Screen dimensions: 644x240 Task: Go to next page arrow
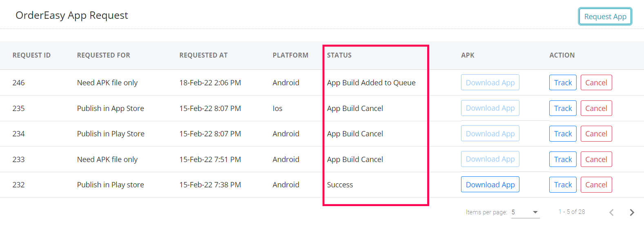(632, 212)
